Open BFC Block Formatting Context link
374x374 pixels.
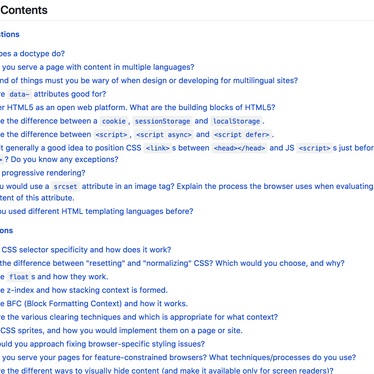point(94,303)
